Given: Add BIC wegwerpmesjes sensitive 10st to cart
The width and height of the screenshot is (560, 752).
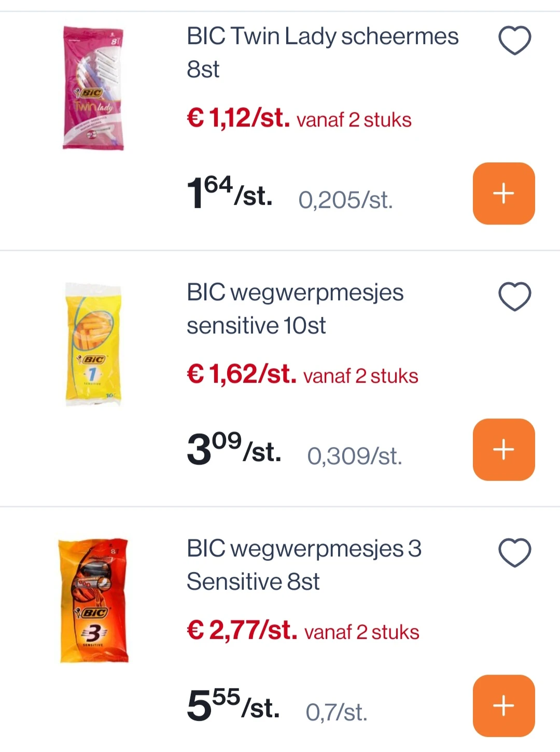Looking at the screenshot, I should coord(503,450).
